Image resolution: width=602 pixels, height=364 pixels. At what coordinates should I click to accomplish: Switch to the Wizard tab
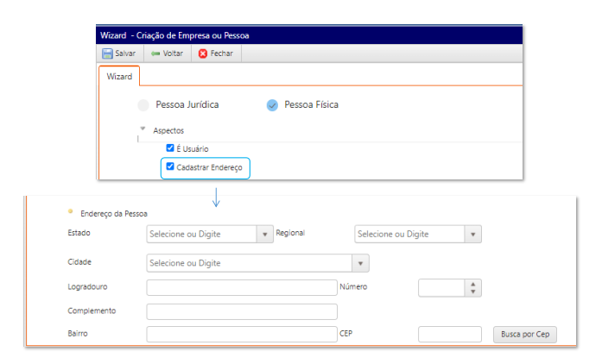click(119, 77)
